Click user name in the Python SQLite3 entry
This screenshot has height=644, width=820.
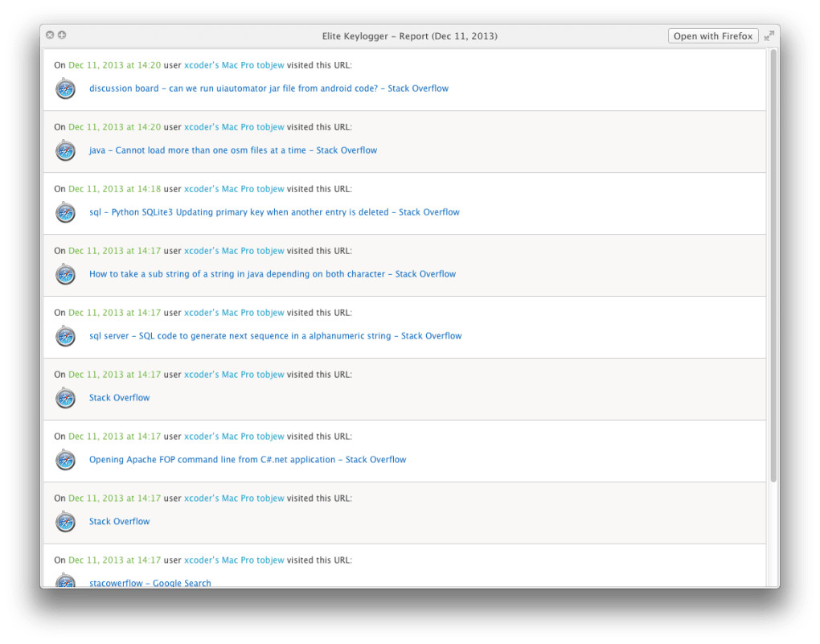[234, 189]
